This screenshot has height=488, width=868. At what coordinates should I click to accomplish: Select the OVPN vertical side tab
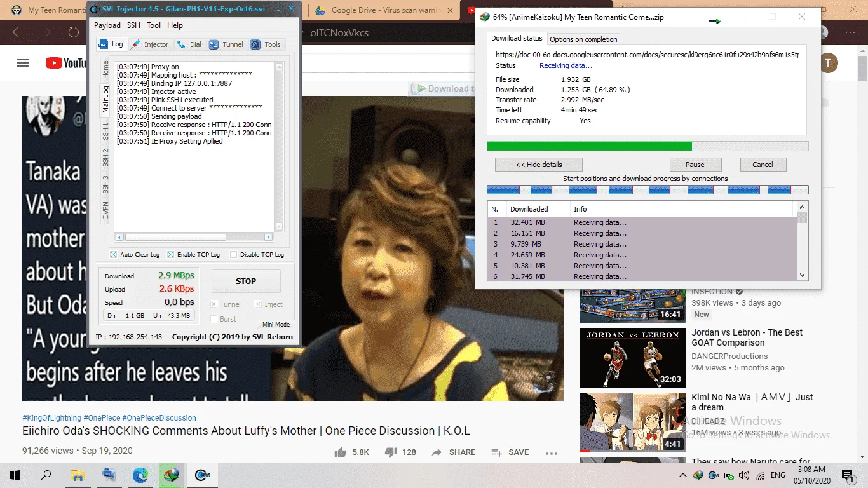(x=105, y=210)
